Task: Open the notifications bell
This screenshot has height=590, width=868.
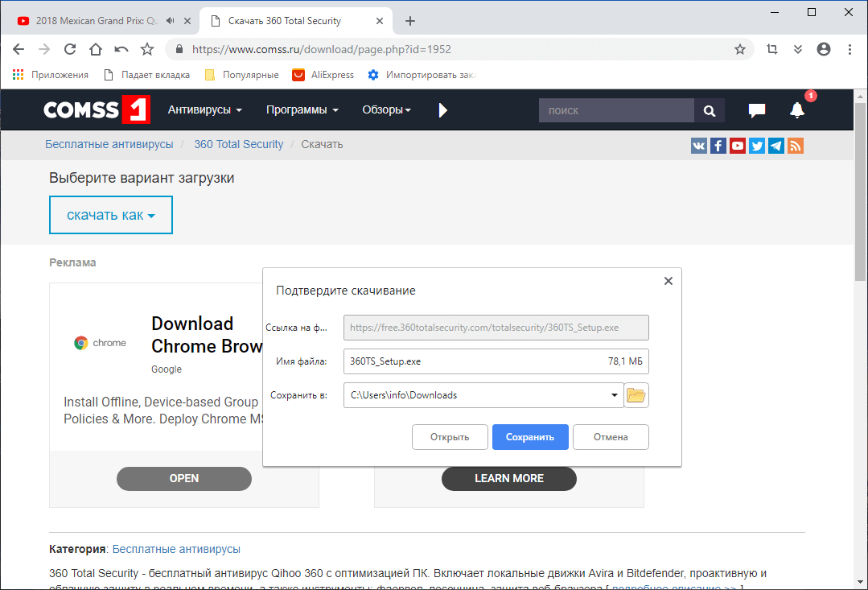Action: (x=797, y=109)
